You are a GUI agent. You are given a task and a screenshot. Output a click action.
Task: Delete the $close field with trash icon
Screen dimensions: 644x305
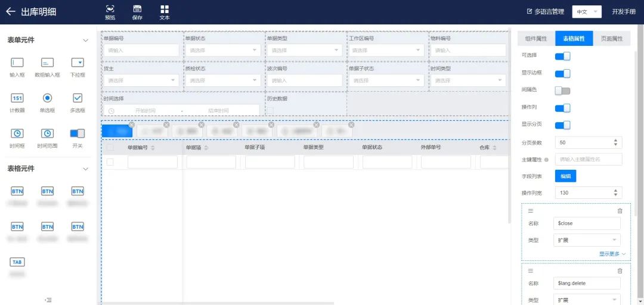[x=620, y=211]
